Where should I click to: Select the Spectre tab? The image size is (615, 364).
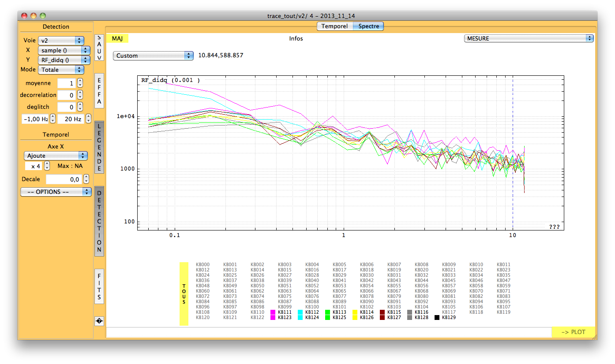[x=368, y=26]
